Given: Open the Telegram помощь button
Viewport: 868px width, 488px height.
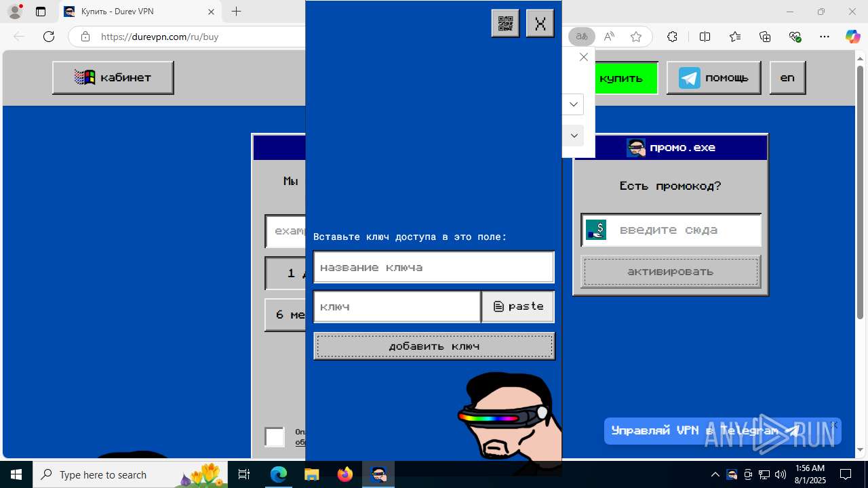Looking at the screenshot, I should coord(713,78).
